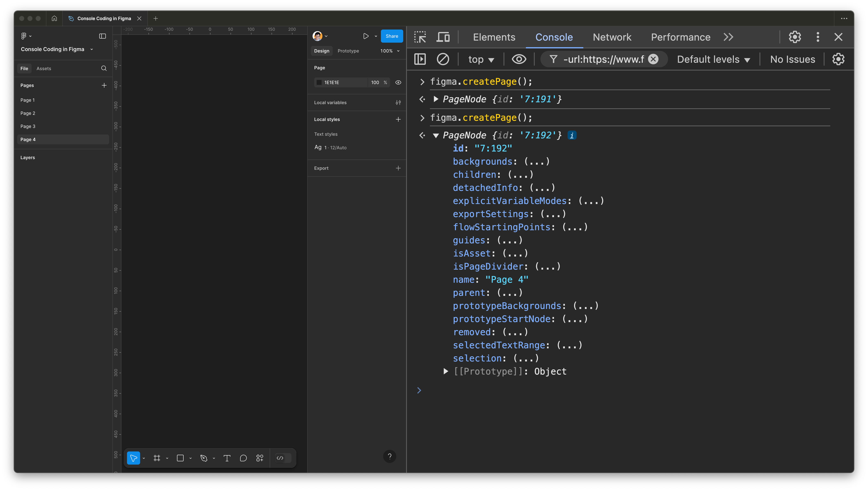Screen dimensions: 868x490
Task: Activate the inspect element picker
Action: pyautogui.click(x=420, y=37)
